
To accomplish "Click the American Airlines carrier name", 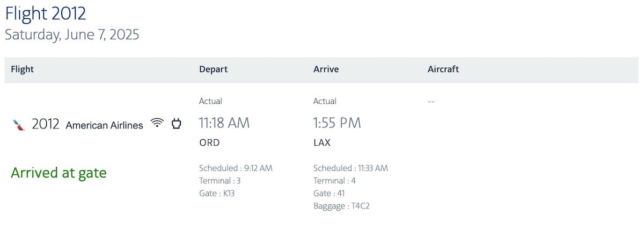I will (104, 125).
